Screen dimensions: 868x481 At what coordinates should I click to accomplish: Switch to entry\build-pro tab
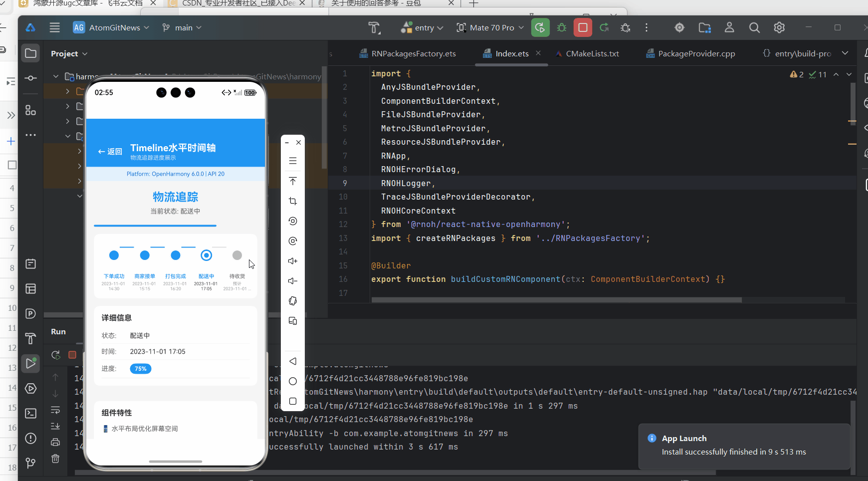(x=797, y=53)
